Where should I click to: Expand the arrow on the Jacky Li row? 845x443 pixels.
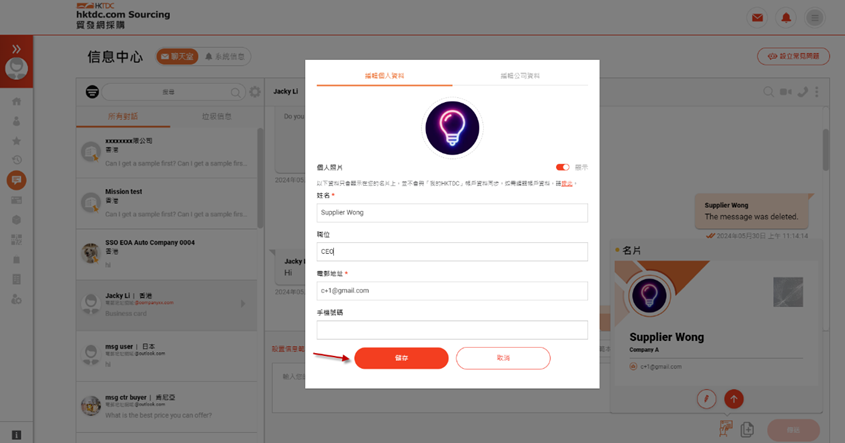coord(243,304)
